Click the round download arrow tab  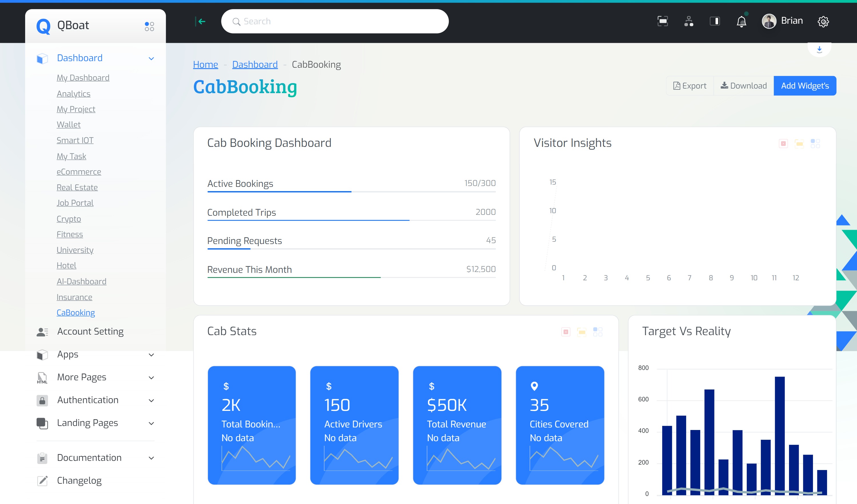tap(819, 49)
